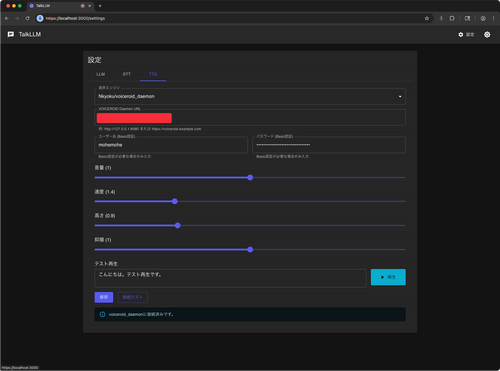This screenshot has height=371, width=500.
Task: Select the TTS settings tab
Action: click(153, 74)
